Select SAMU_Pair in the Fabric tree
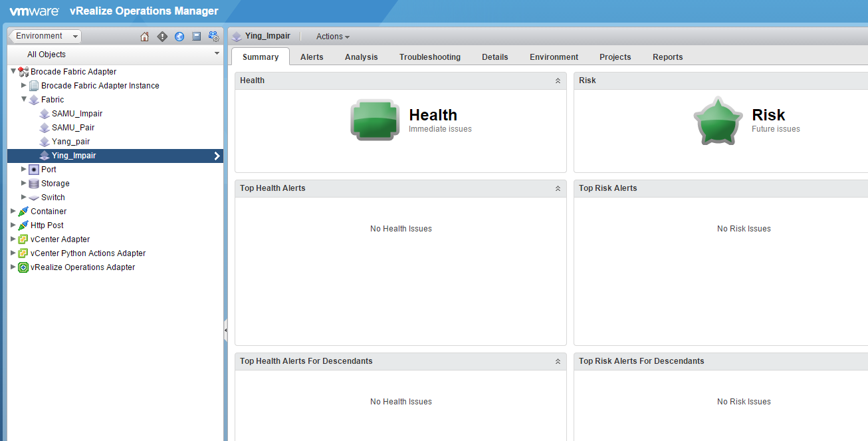The height and width of the screenshot is (441, 868). click(73, 127)
